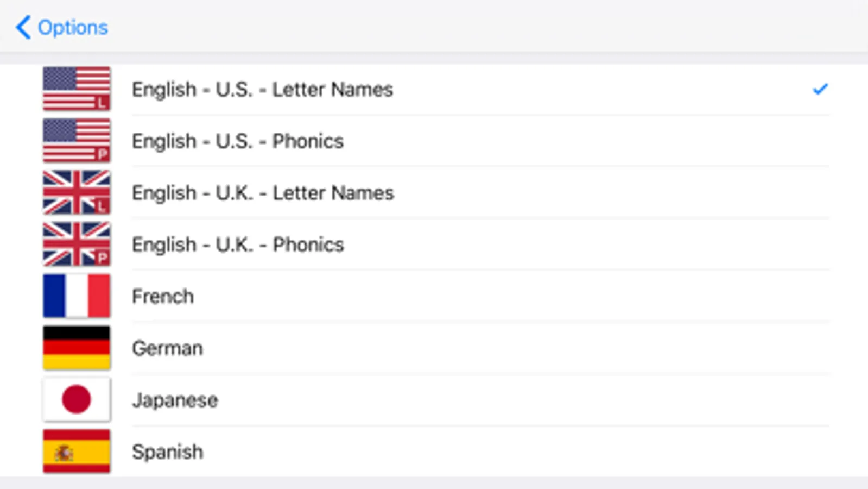
Task: Tap the Japanese flag icon
Action: (x=77, y=400)
